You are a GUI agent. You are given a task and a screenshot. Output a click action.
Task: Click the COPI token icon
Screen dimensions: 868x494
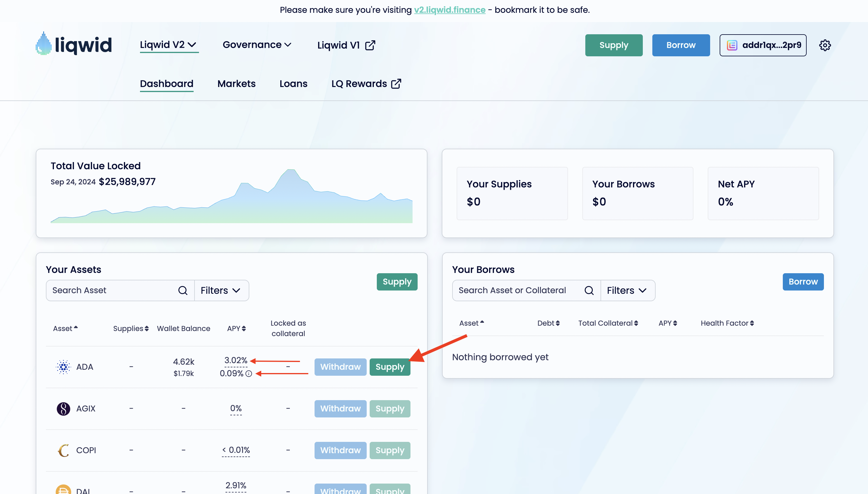pos(63,450)
